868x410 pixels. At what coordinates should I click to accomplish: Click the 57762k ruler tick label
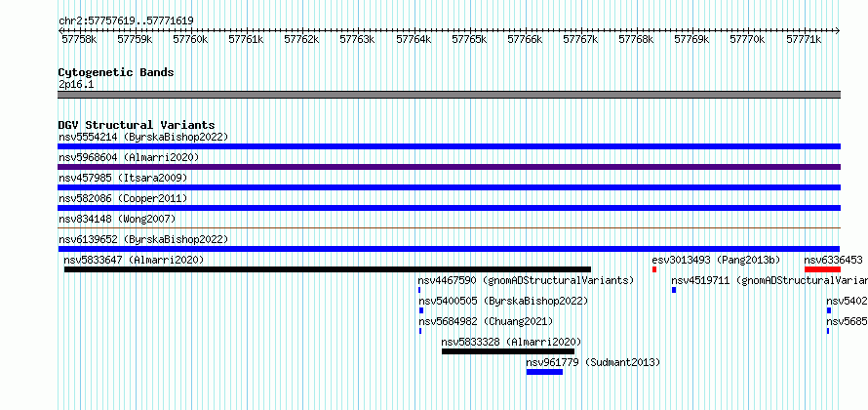(301, 39)
